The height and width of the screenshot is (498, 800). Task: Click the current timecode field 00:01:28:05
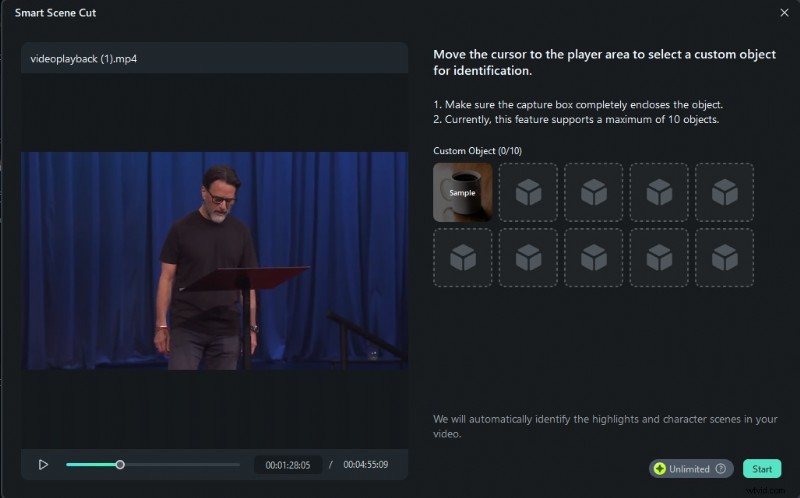point(287,465)
